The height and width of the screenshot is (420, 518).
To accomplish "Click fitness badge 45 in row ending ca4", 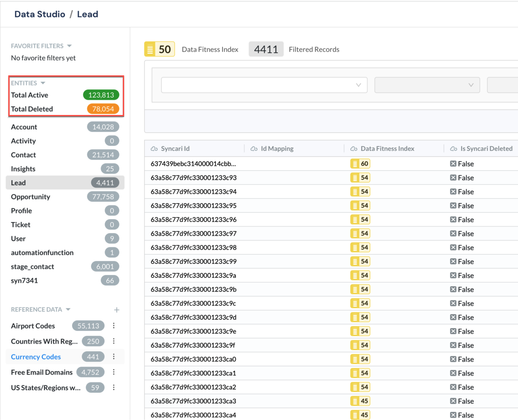I will [360, 415].
